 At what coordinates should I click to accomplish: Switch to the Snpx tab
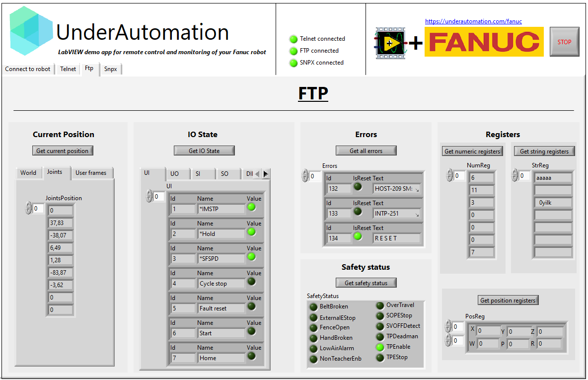111,69
